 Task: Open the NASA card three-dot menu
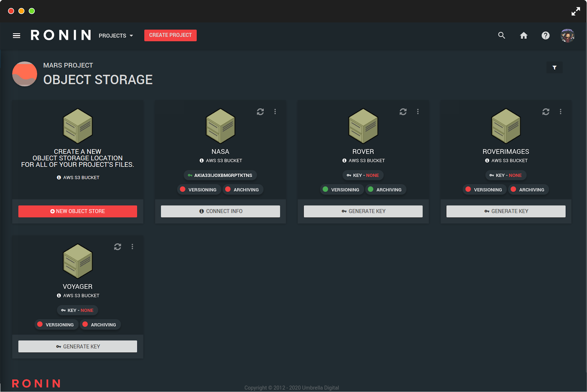coord(275,112)
